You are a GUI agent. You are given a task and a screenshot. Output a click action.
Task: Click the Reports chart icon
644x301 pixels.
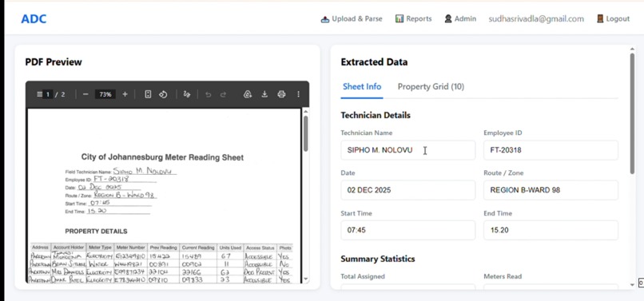point(400,18)
